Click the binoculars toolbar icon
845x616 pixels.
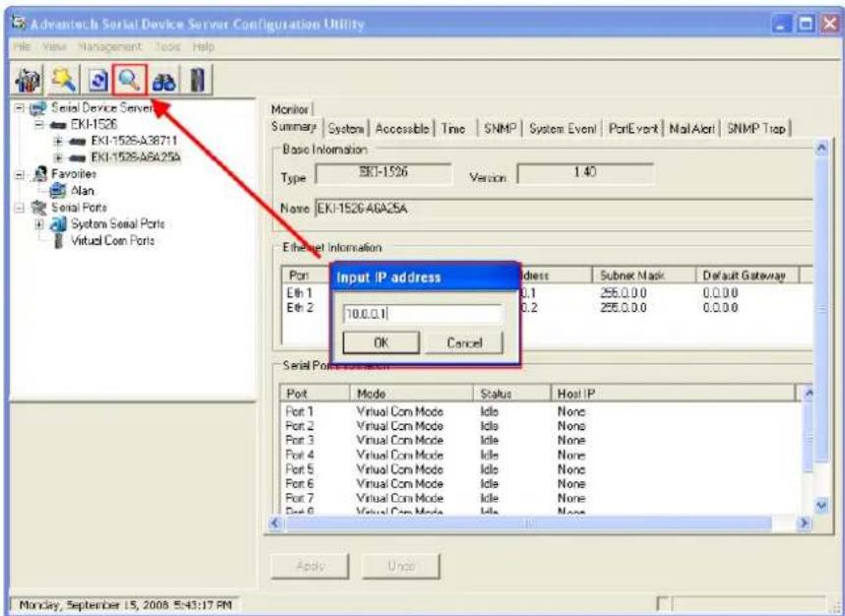pyautogui.click(x=163, y=82)
